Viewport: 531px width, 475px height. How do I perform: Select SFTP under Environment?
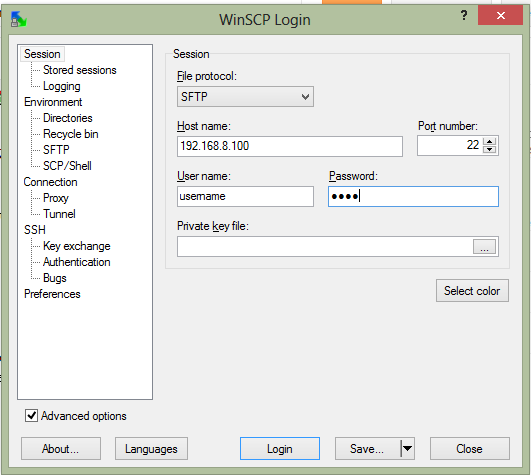click(x=56, y=150)
